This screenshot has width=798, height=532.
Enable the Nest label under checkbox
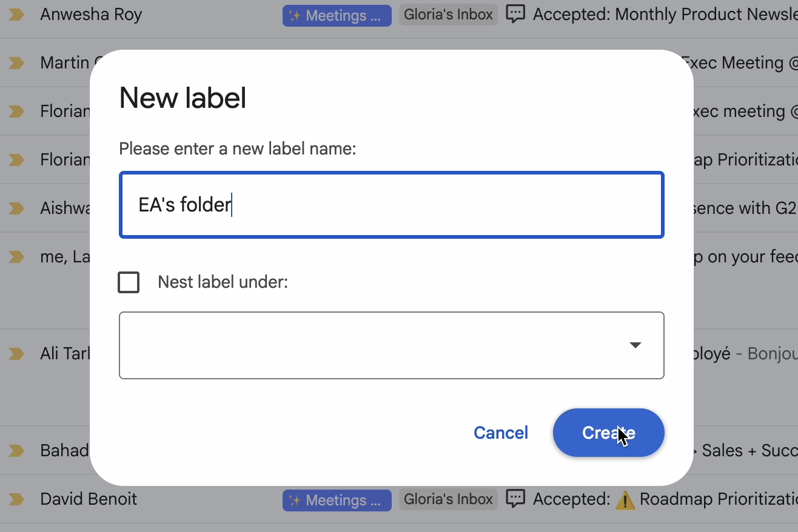click(x=129, y=282)
